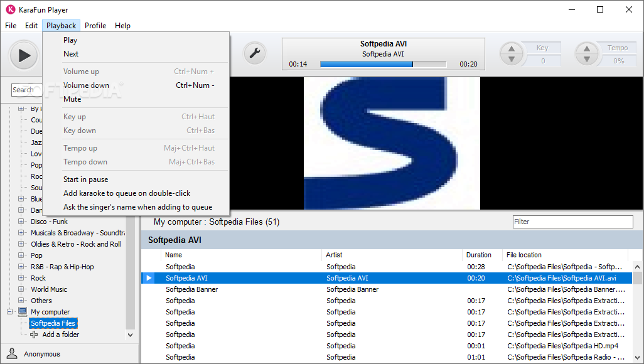Viewport: 644px width, 364px height.
Task: Collapse the My computer node
Action: click(x=10, y=312)
